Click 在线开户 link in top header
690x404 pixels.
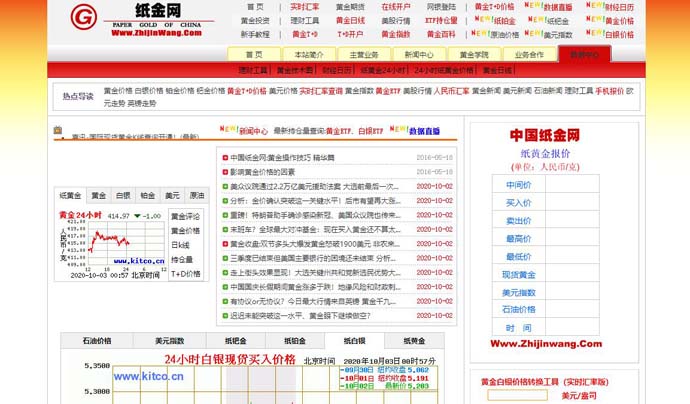click(x=396, y=7)
